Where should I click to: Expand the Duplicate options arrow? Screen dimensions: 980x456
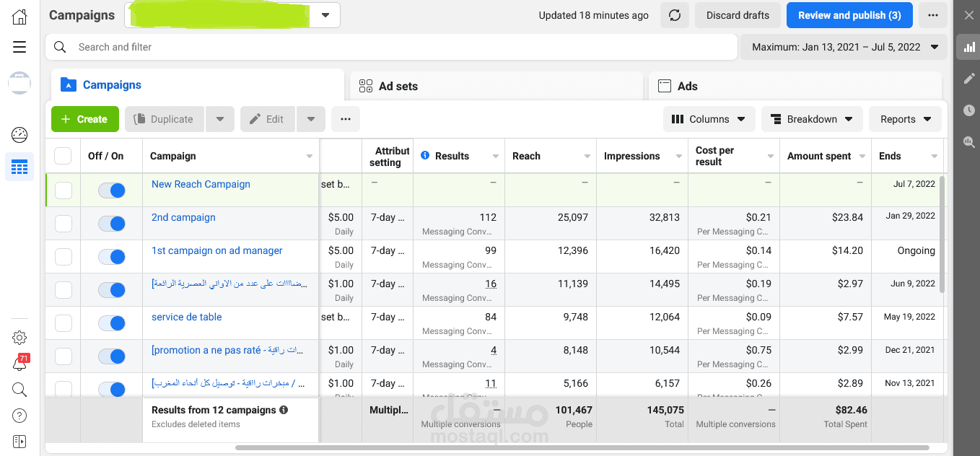[x=220, y=119]
